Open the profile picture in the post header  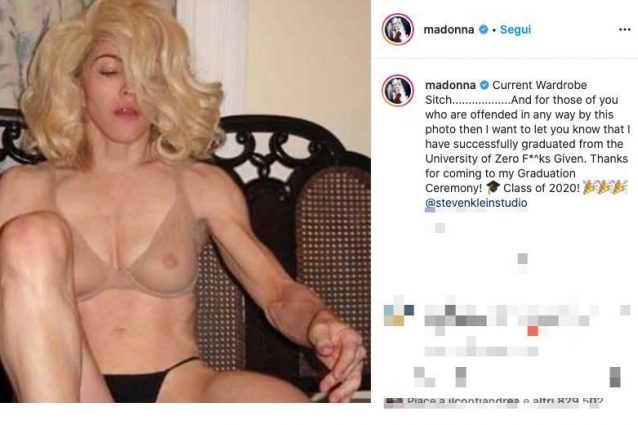click(x=398, y=29)
